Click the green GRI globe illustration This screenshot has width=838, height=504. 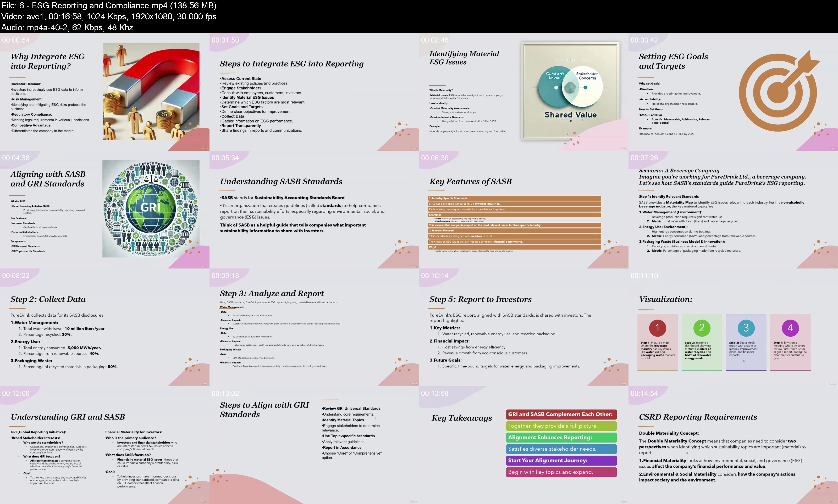click(151, 209)
